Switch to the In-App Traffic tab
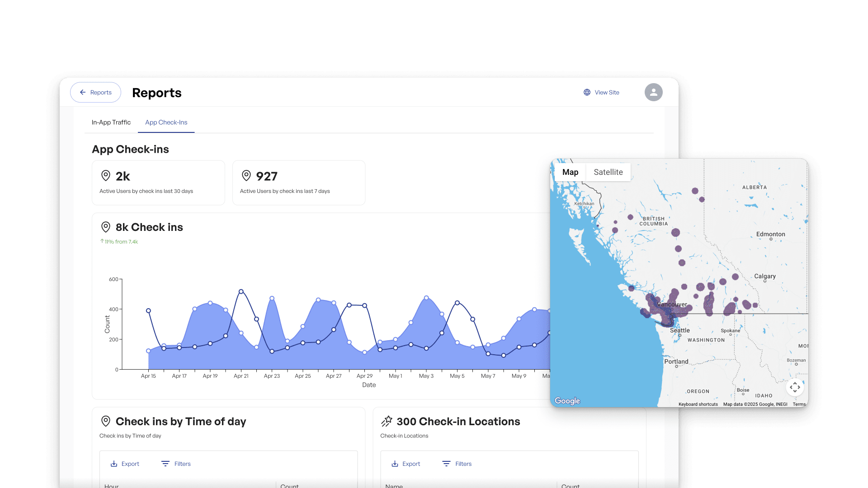The image size is (868, 488). coord(111,122)
